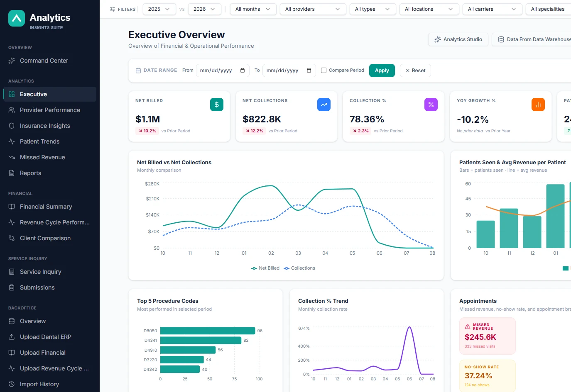Go to Service Inquiry page
Screen dimensions: 571x392
[50, 272]
